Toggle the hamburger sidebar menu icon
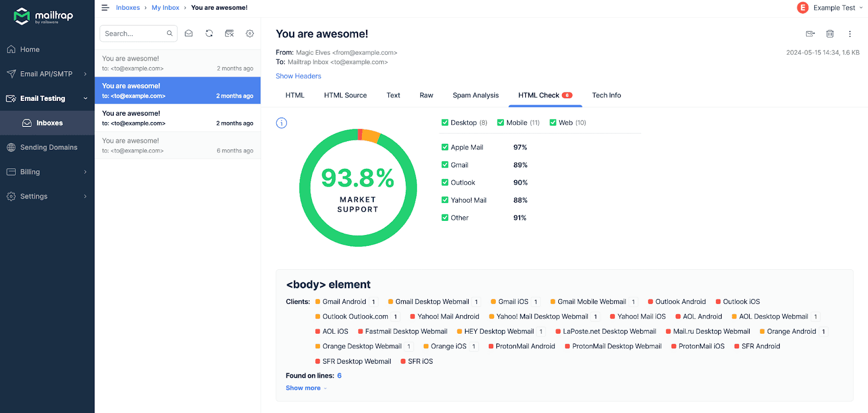Viewport: 868px width, 413px height. coord(105,8)
